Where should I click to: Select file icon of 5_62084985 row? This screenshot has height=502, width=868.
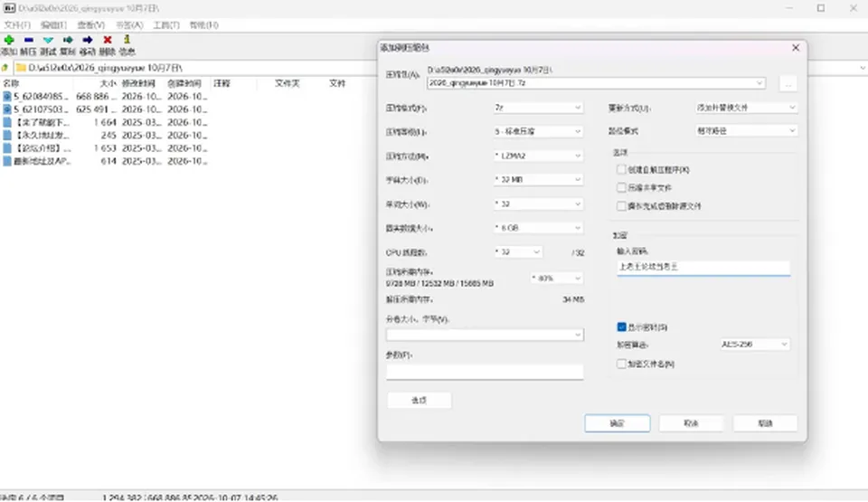[6, 97]
